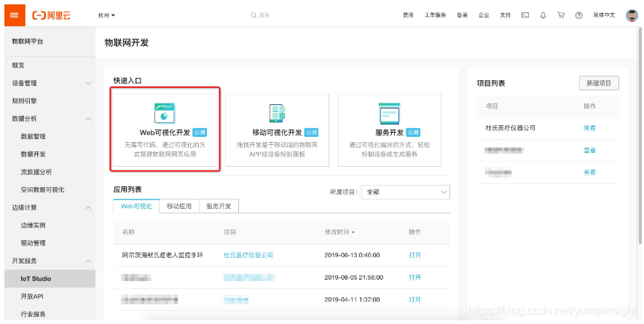Open the user avatar menu
The height and width of the screenshot is (324, 644).
(x=632, y=15)
